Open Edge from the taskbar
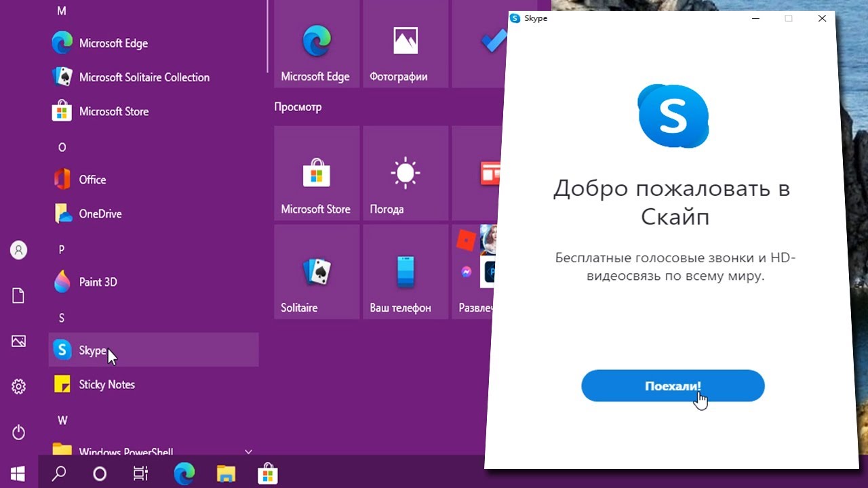 184,473
